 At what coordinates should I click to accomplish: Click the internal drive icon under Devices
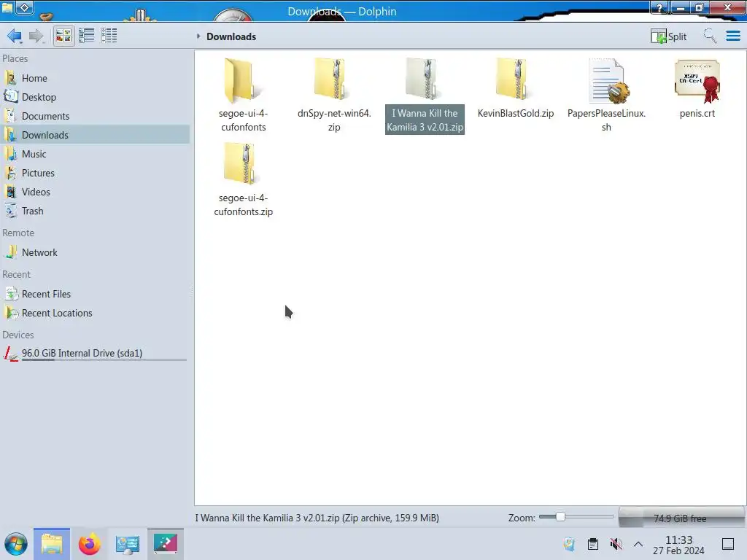point(11,354)
